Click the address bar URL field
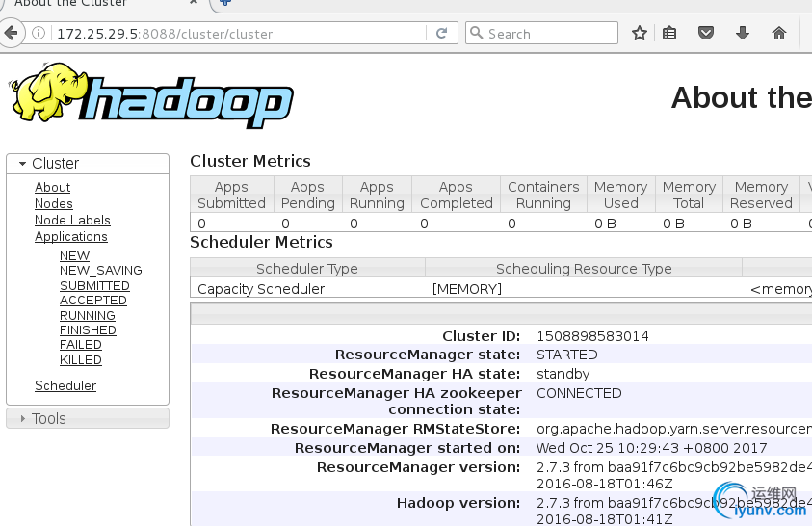Viewport: 812px width, 526px height. tap(238, 33)
